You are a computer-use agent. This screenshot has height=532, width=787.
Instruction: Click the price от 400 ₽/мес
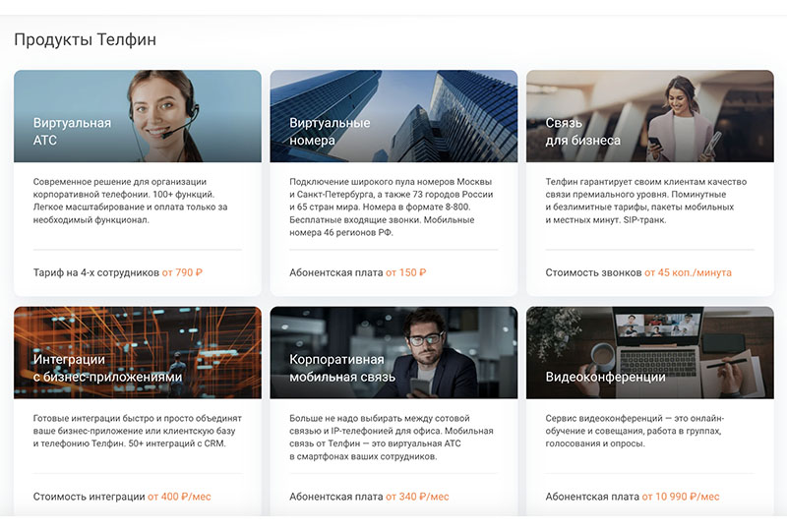(179, 497)
